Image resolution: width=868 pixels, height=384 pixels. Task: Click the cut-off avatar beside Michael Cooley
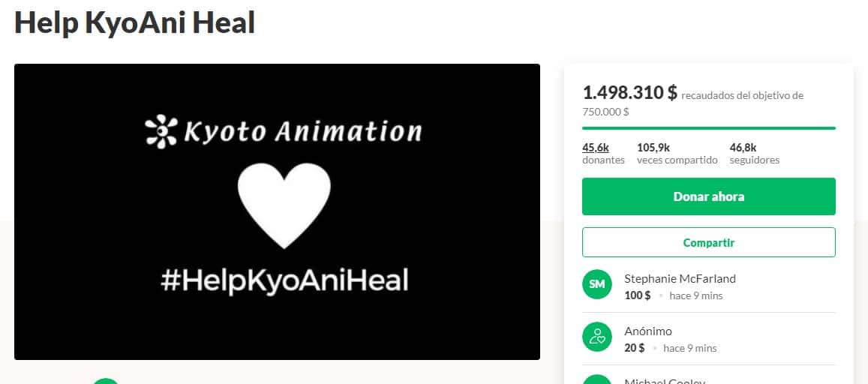tap(597, 379)
